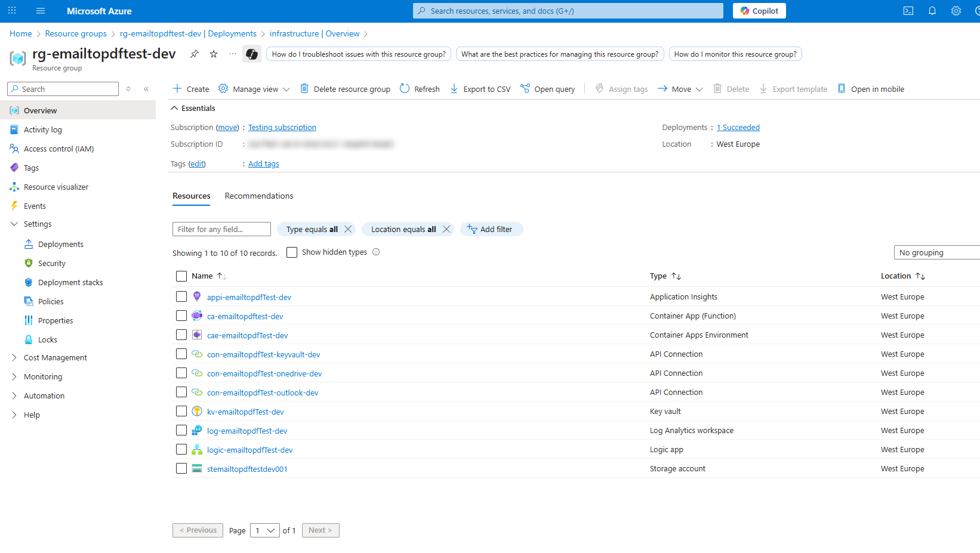This screenshot has height=553, width=980.
Task: Click Add filter pill
Action: point(491,229)
